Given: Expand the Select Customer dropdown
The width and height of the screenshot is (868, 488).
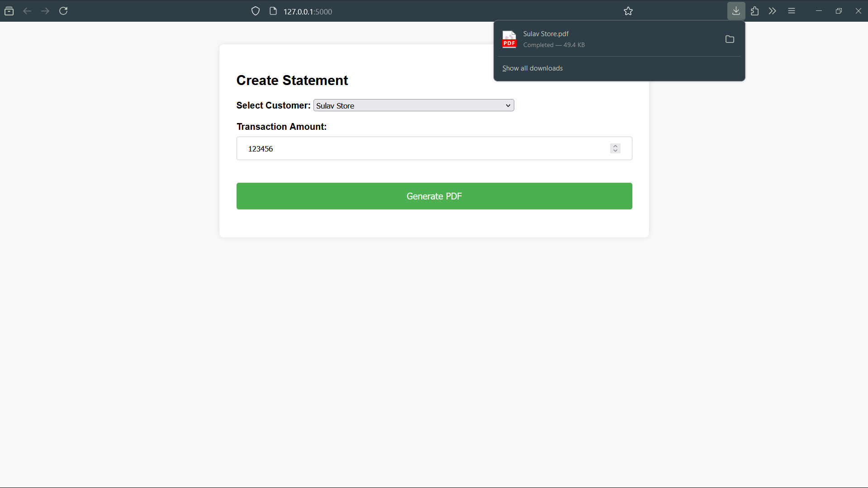Looking at the screenshot, I should click(413, 105).
